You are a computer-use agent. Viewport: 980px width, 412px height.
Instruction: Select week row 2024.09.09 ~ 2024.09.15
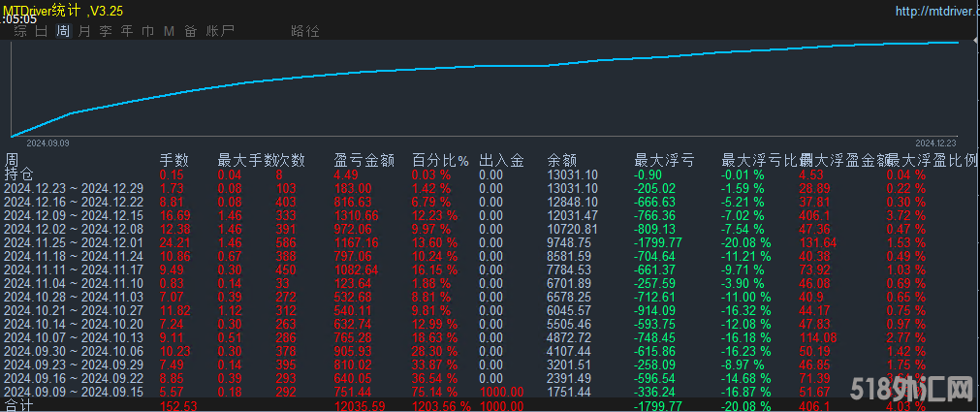pos(74,392)
